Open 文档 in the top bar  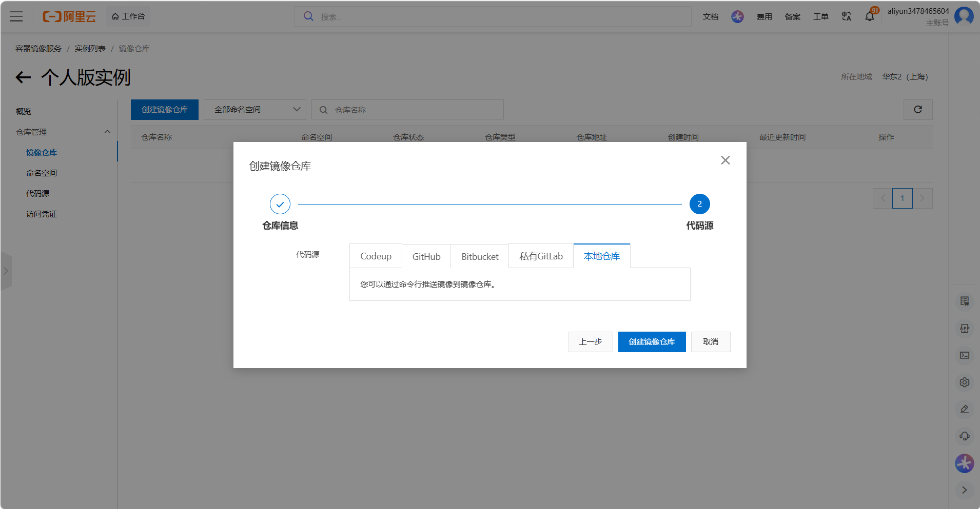pyautogui.click(x=711, y=16)
